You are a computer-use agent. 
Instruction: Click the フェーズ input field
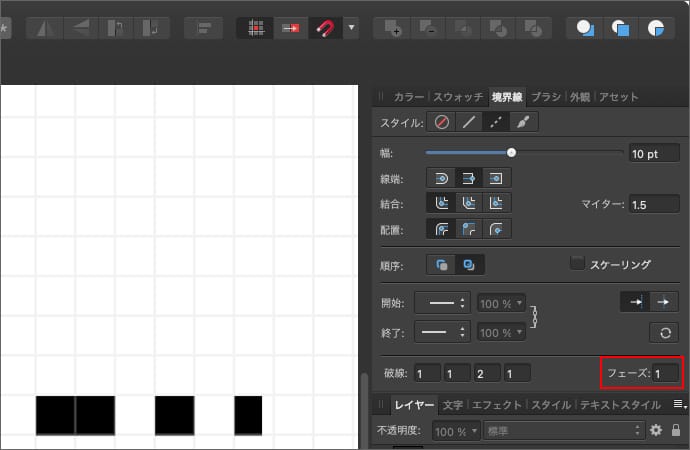pyautogui.click(x=665, y=373)
